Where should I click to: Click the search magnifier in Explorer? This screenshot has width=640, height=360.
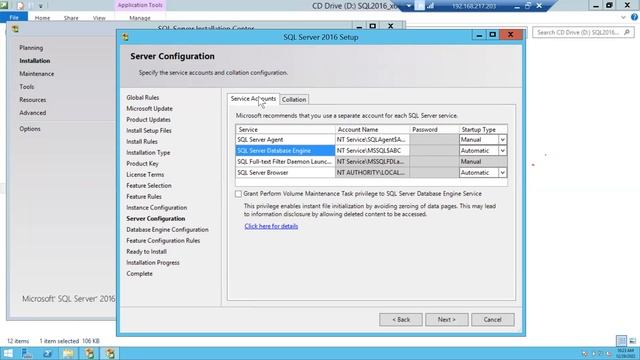pos(627,32)
